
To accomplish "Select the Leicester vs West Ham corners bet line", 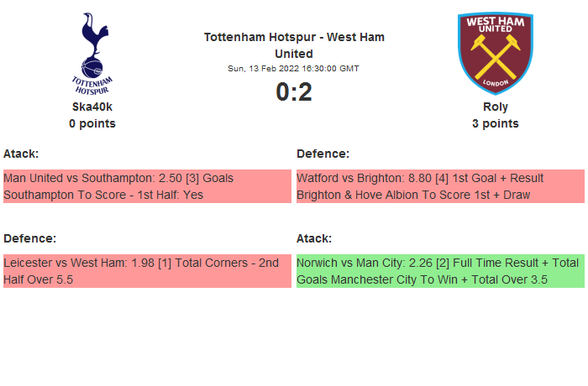I will click(141, 263).
